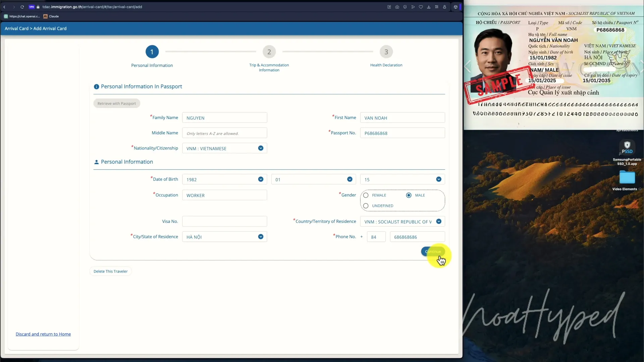Open the Claude bookmark
644x362 pixels.
(x=51, y=16)
